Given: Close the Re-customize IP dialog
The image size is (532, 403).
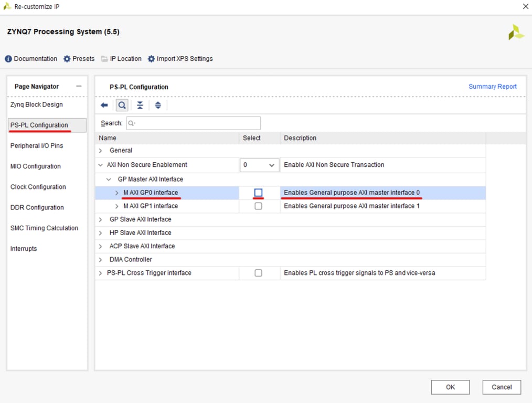Looking at the screenshot, I should (526, 6).
